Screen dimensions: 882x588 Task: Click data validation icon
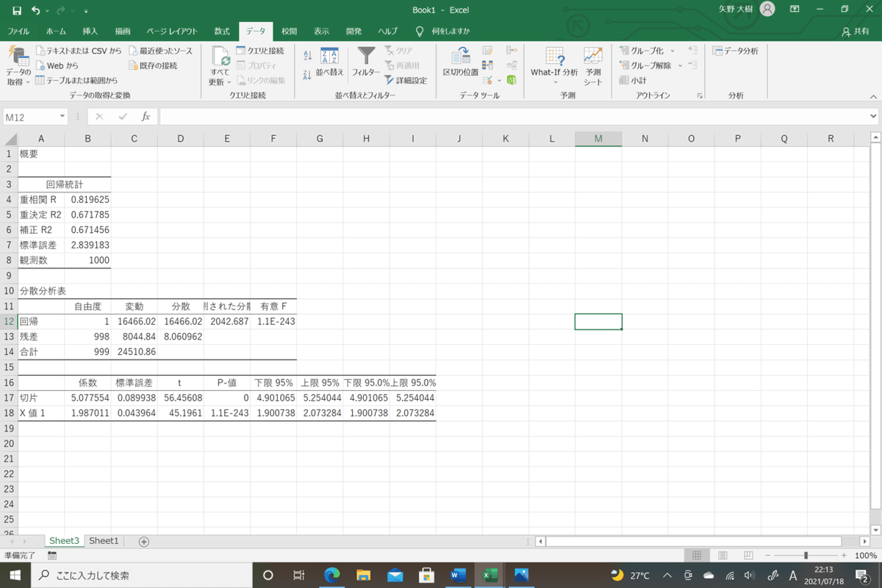tap(487, 80)
